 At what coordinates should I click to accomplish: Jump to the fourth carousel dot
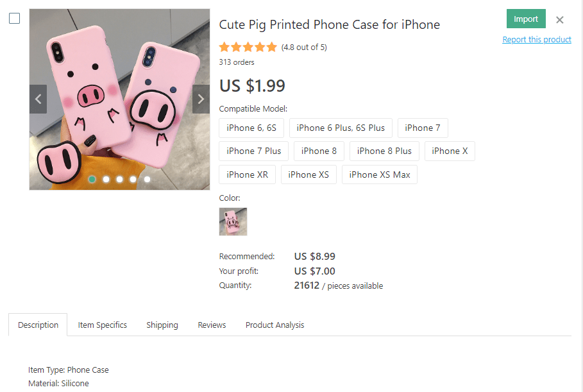coord(133,179)
